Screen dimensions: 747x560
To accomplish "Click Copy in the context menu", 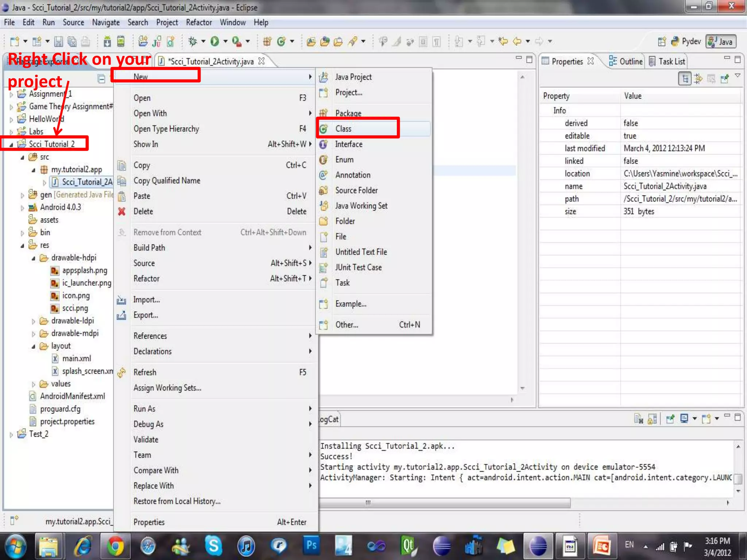I will point(215,165).
